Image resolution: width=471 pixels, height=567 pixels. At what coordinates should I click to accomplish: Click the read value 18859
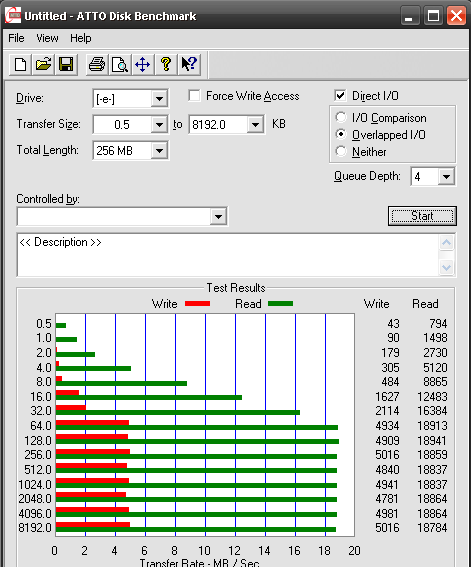432,455
